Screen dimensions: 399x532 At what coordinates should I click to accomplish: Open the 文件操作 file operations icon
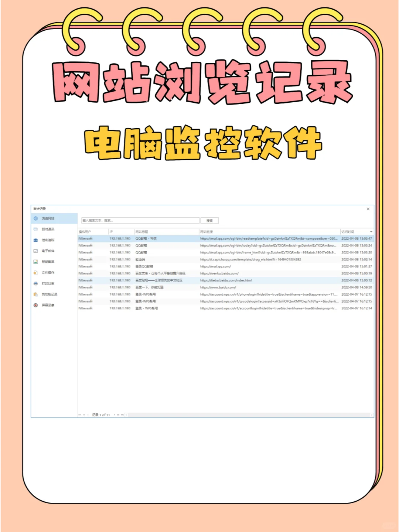pos(35,273)
